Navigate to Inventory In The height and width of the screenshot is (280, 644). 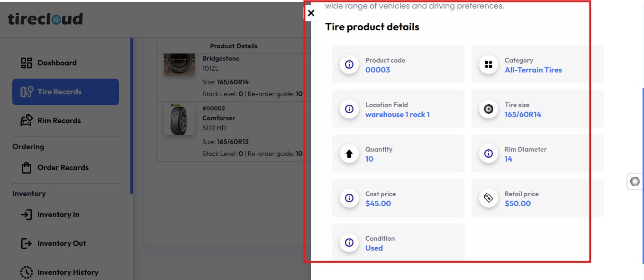coord(58,215)
